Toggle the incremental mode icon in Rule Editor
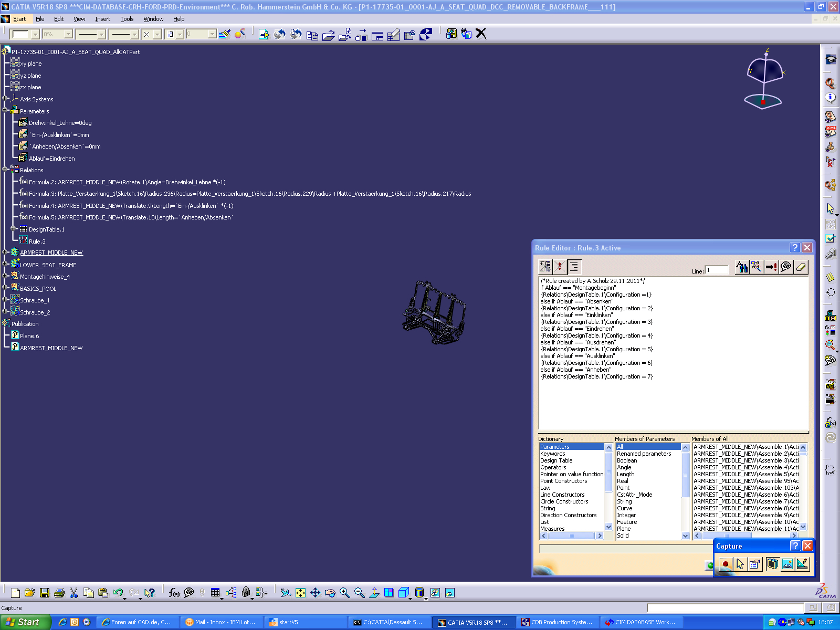The height and width of the screenshot is (630, 840). point(545,267)
